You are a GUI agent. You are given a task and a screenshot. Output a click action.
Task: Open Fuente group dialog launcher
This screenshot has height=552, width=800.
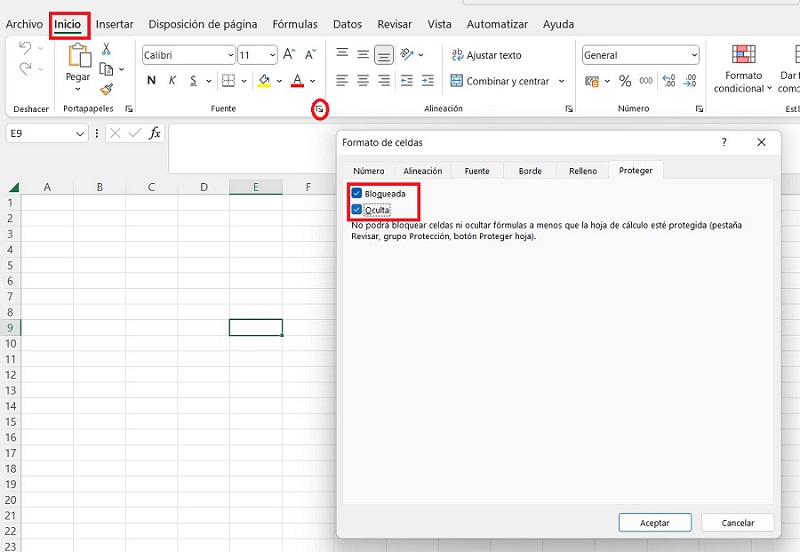coord(319,109)
